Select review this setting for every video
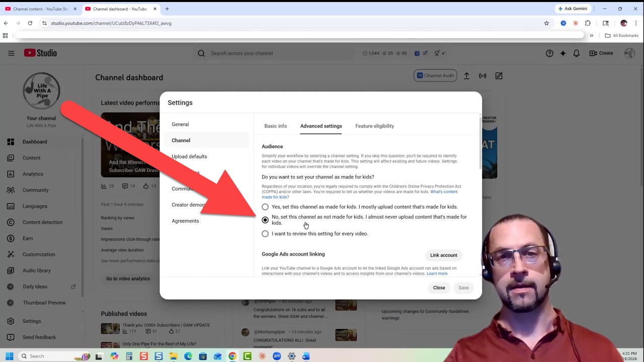The height and width of the screenshot is (362, 644). 265,234
